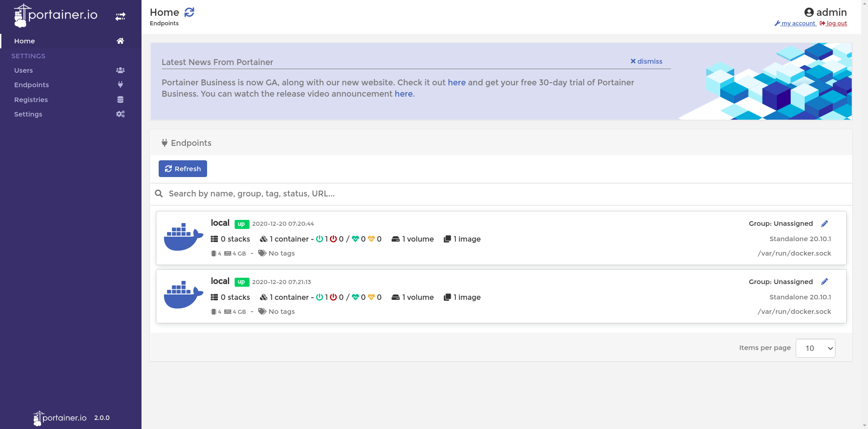The height and width of the screenshot is (429, 868).
Task: Focus the endpoint search field
Action: pyautogui.click(x=497, y=194)
